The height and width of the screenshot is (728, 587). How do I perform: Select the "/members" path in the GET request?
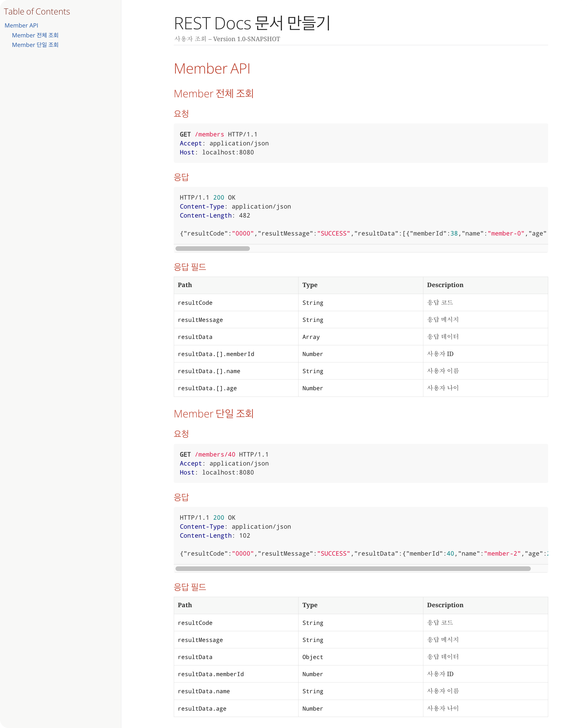click(209, 134)
